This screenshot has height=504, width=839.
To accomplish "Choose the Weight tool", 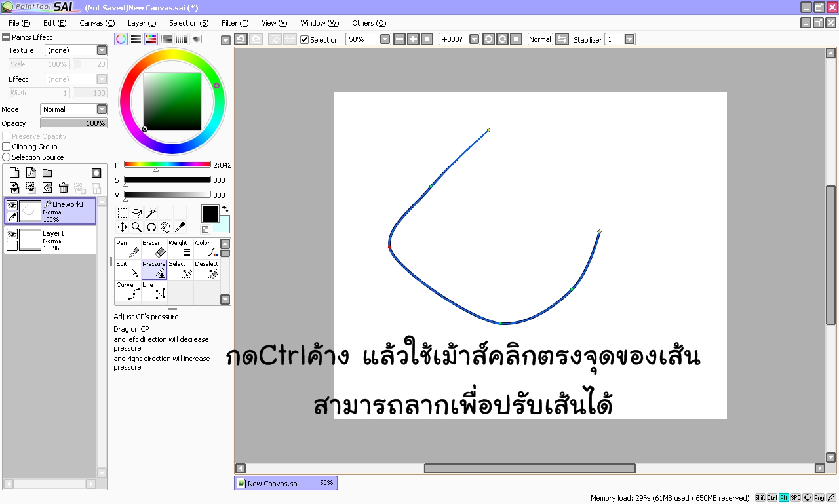I will click(180, 248).
